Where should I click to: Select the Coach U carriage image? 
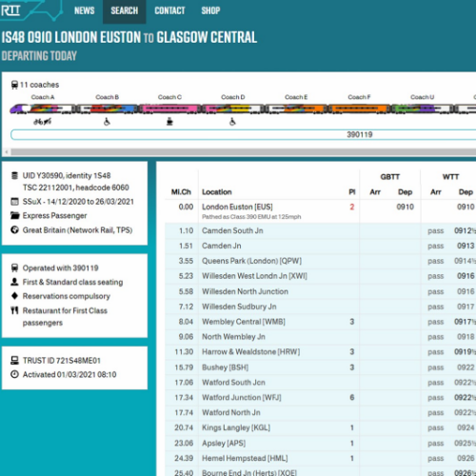(423, 109)
